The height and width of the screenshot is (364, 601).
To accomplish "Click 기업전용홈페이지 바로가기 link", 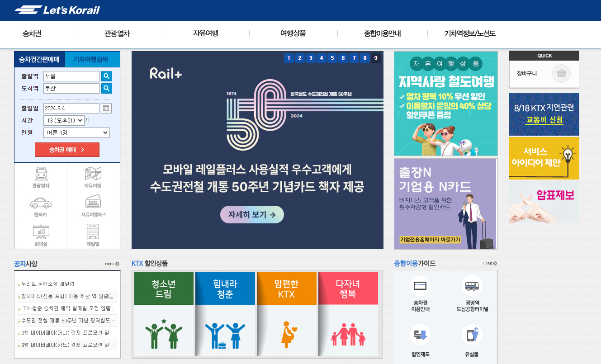I will coord(430,240).
